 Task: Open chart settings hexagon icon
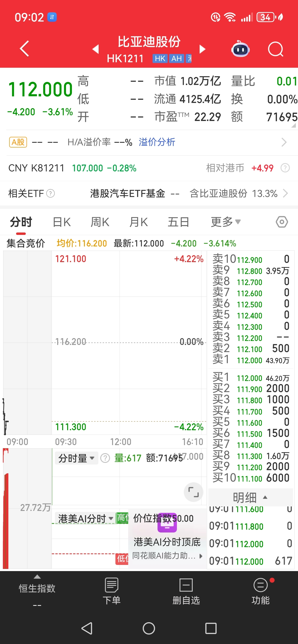[x=282, y=222]
